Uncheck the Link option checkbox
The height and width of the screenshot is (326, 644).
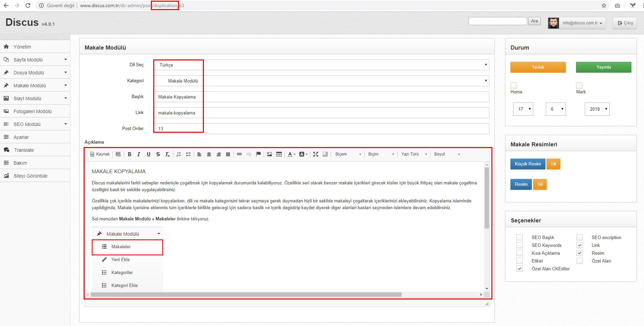tap(579, 245)
